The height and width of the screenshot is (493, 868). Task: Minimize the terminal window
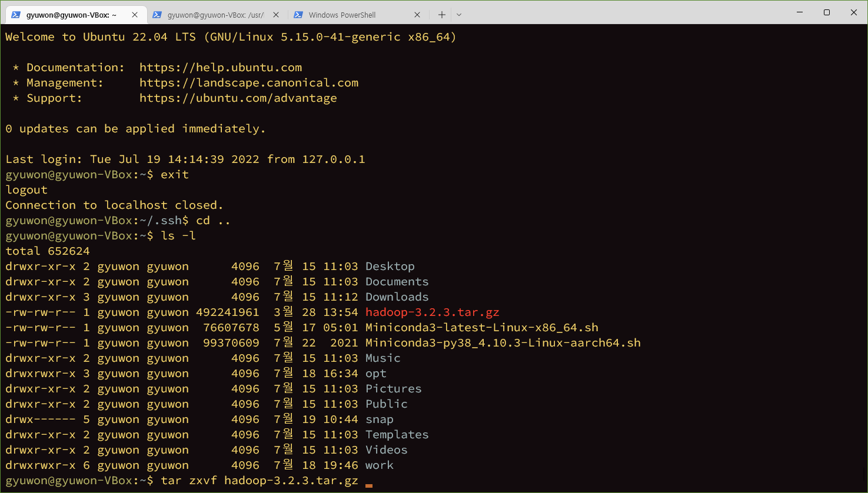[800, 12]
